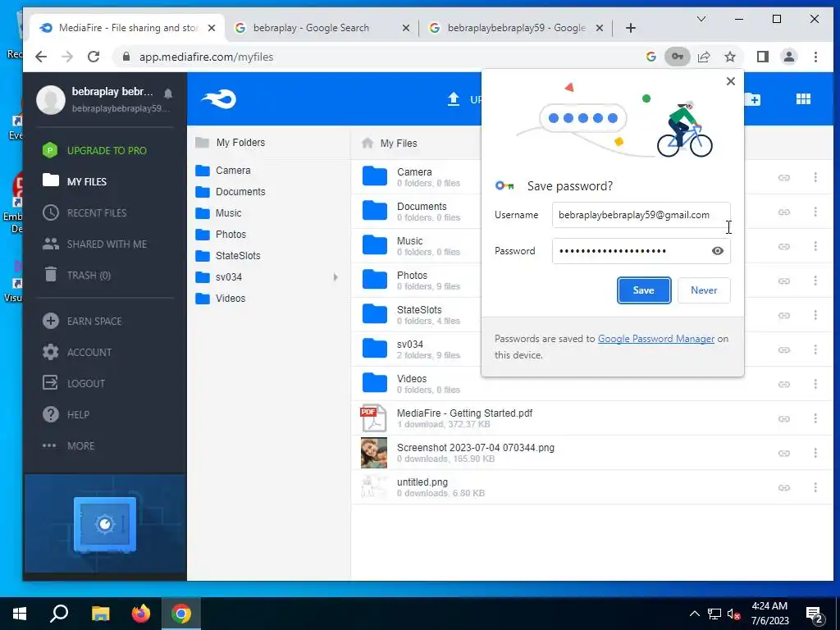Copy share link for Camera folder
Screen dimensions: 840x630
tap(783, 177)
